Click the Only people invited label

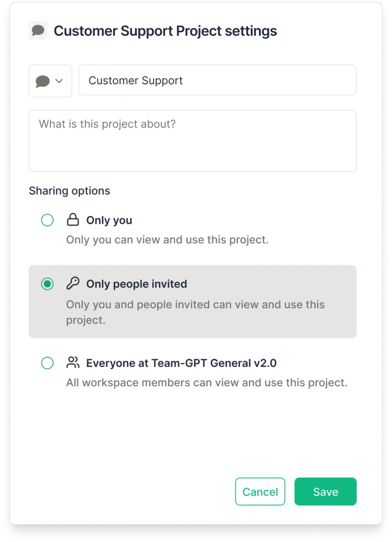pos(137,284)
